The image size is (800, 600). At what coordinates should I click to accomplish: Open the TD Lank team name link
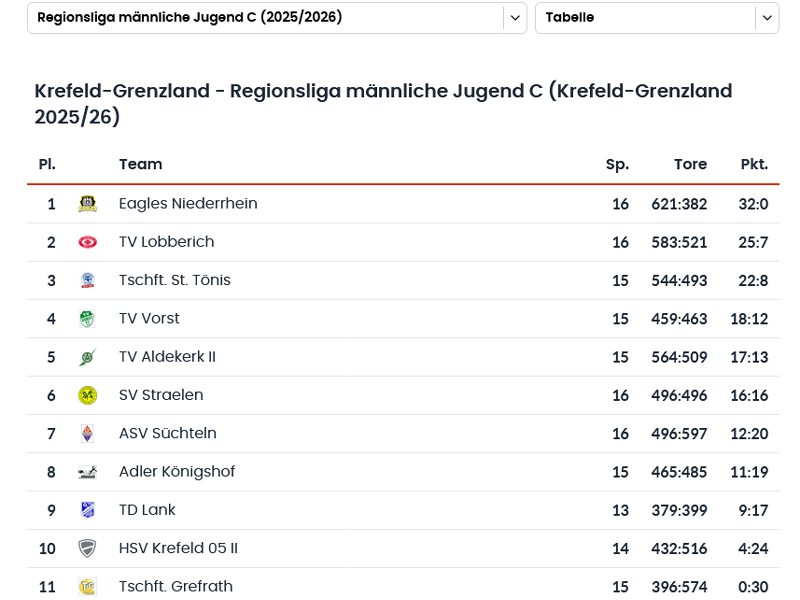[x=147, y=510]
